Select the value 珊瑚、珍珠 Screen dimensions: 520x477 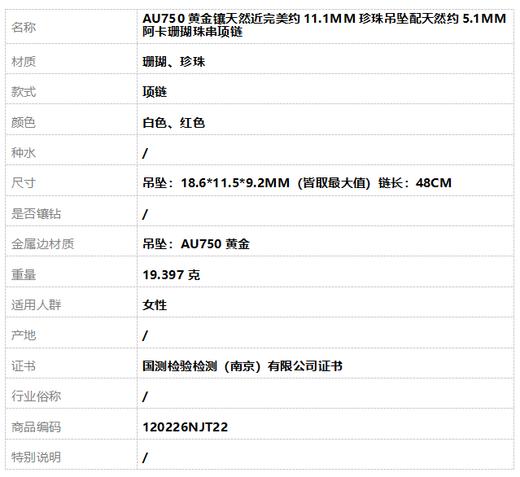pyautogui.click(x=174, y=62)
